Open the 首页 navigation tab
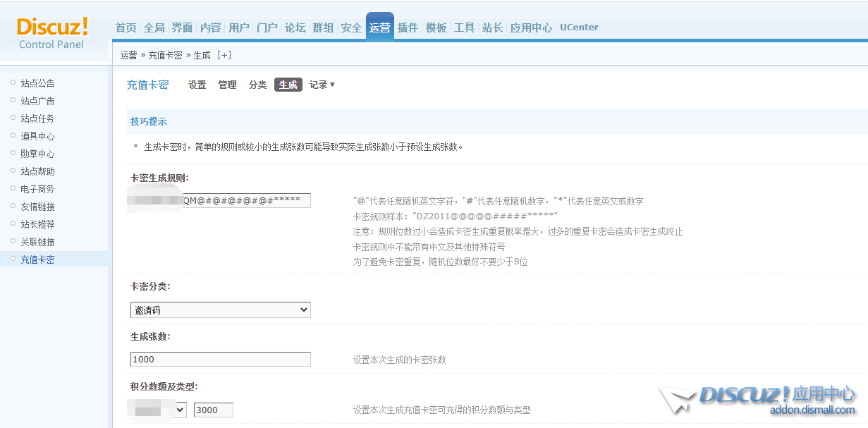 point(126,27)
